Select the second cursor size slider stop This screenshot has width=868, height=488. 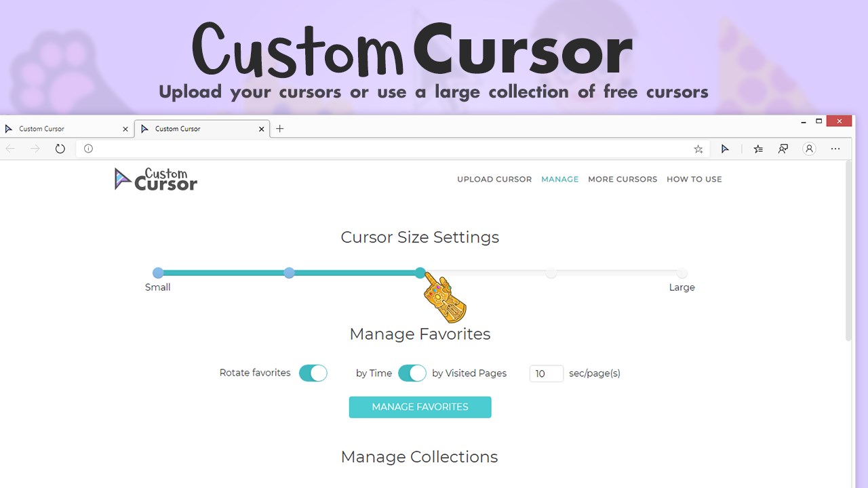click(x=289, y=273)
